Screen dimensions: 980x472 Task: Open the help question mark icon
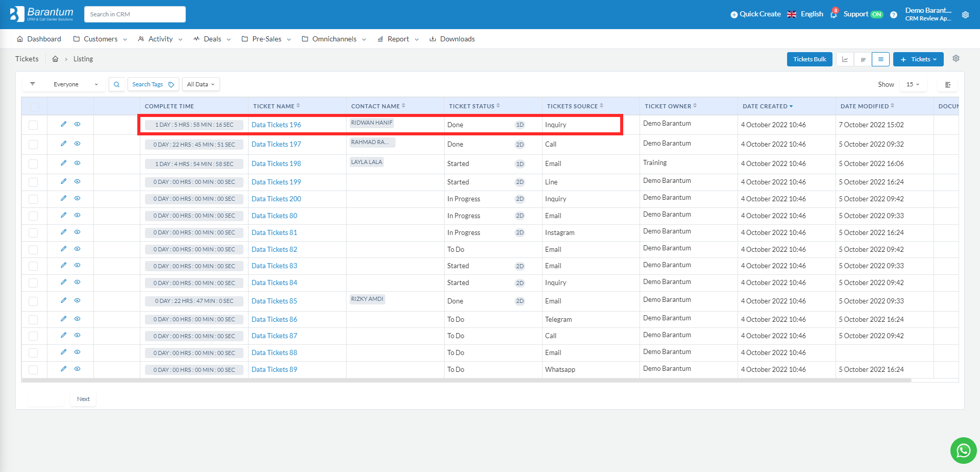click(893, 15)
